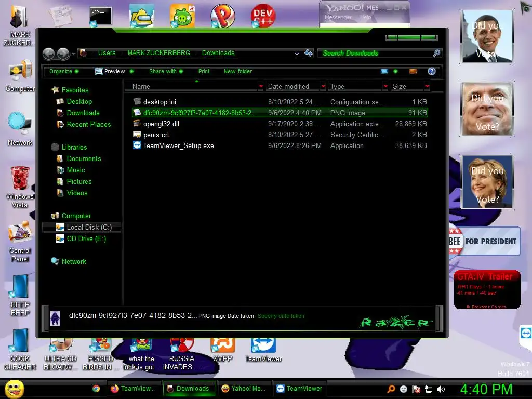532x399 pixels.
Task: Open Explorer help icon
Action: pyautogui.click(x=432, y=71)
